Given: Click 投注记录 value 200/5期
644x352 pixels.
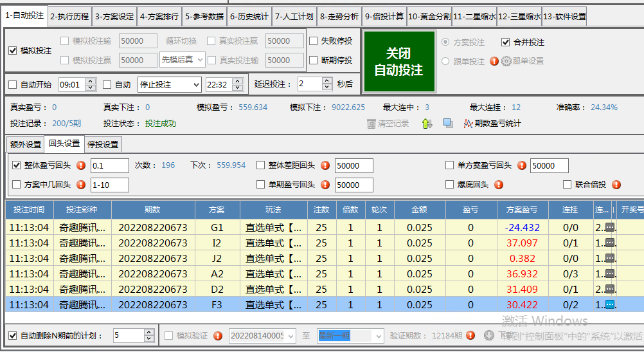Looking at the screenshot, I should click(x=67, y=124).
